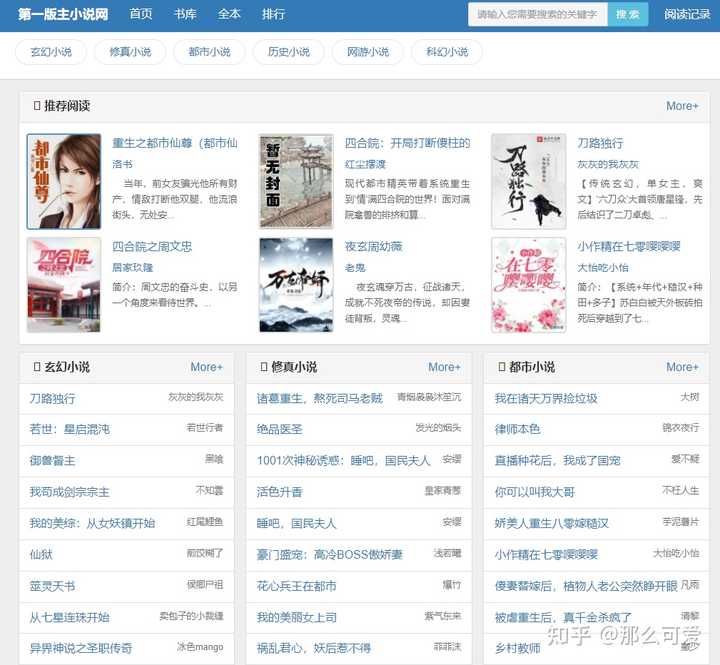720x665 pixels.
Task: Open 花心兵王在都市 list entry
Action: (x=297, y=586)
